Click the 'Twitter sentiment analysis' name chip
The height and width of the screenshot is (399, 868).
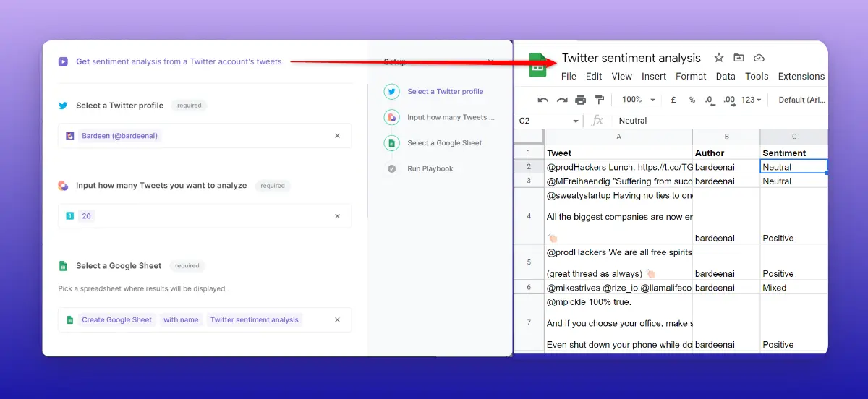(255, 320)
